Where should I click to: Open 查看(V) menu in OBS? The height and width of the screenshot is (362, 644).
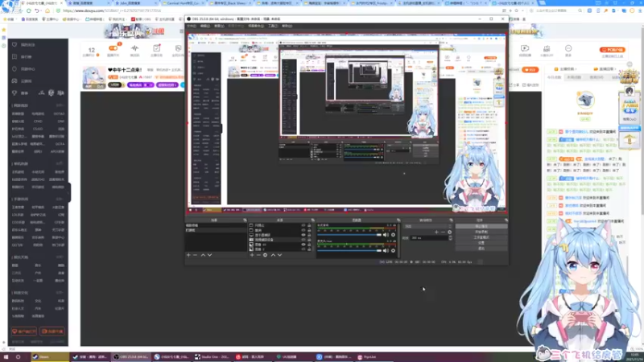click(219, 26)
